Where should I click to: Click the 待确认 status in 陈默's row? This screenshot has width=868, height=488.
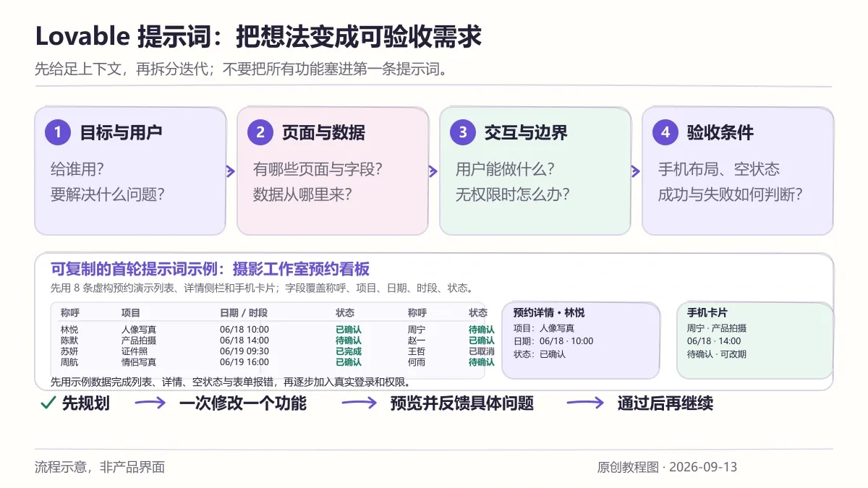coord(349,341)
